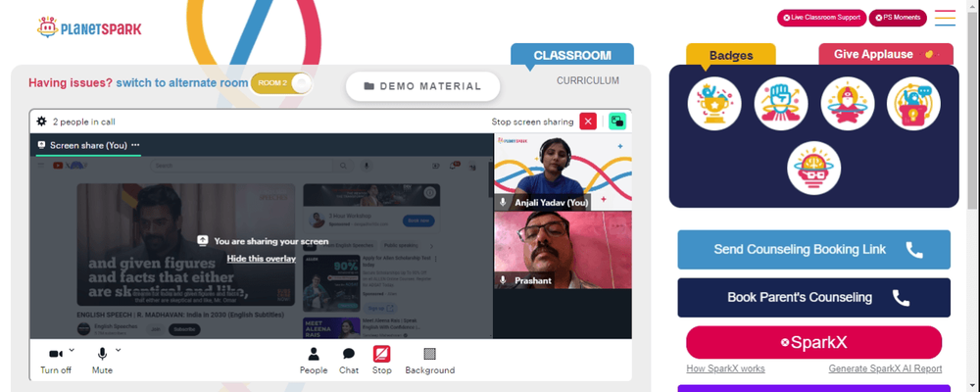Open PS Moments

coord(898,18)
